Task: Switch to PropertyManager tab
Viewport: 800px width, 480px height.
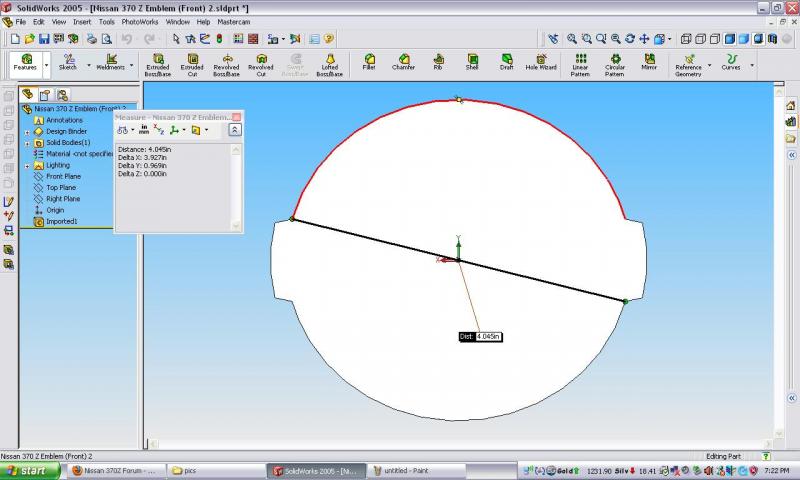Action: tap(45, 95)
